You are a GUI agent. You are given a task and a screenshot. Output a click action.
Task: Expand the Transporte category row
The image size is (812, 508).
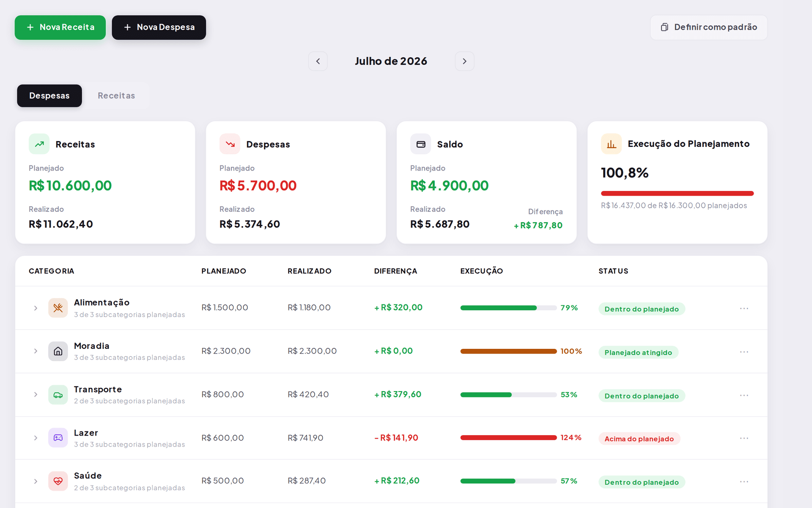click(36, 395)
